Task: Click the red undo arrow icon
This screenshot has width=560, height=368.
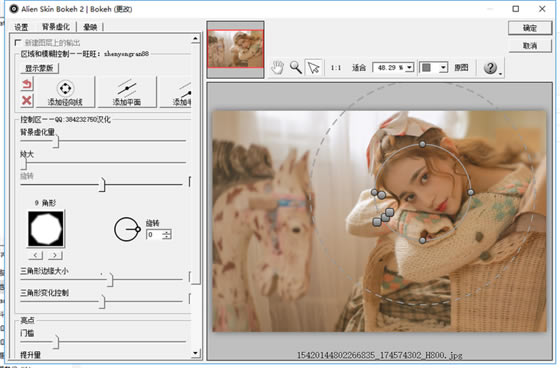Action: pos(27,84)
